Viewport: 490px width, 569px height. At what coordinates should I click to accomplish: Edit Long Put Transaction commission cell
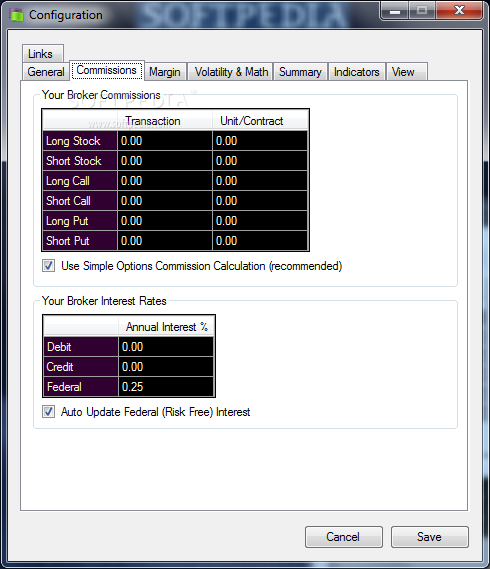coord(165,221)
